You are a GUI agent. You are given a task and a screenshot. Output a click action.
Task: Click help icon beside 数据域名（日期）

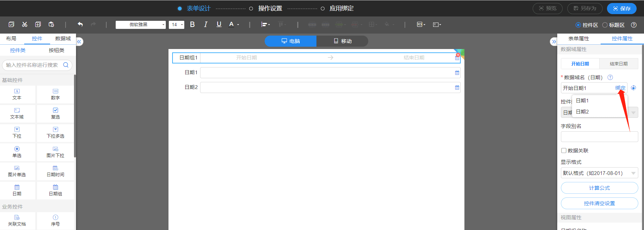click(610, 77)
